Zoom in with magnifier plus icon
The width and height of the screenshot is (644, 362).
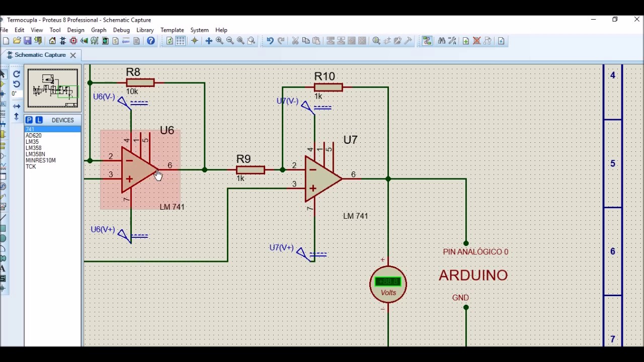(x=219, y=41)
